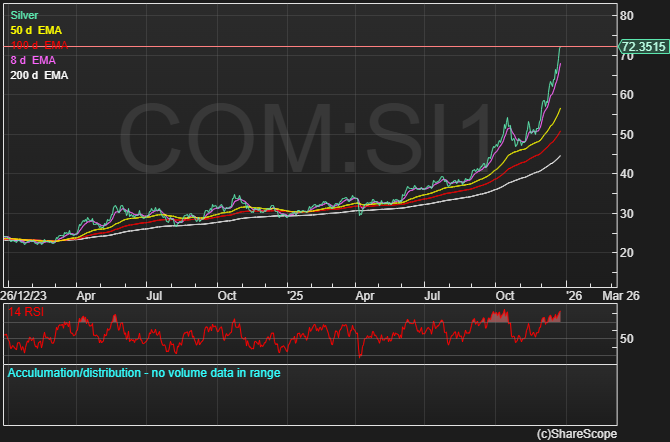Select the 50 d EMA legend entry

click(38, 31)
